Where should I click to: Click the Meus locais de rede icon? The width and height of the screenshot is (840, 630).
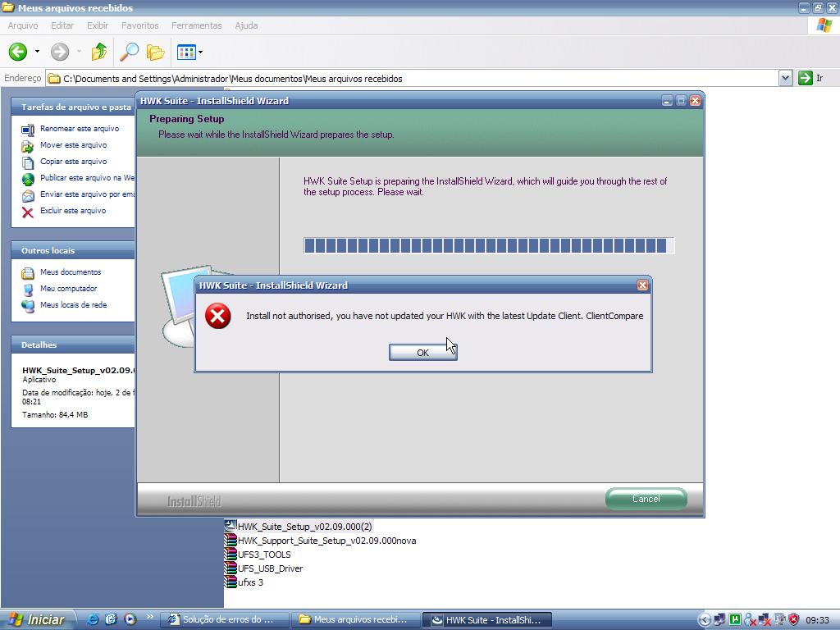click(x=28, y=306)
